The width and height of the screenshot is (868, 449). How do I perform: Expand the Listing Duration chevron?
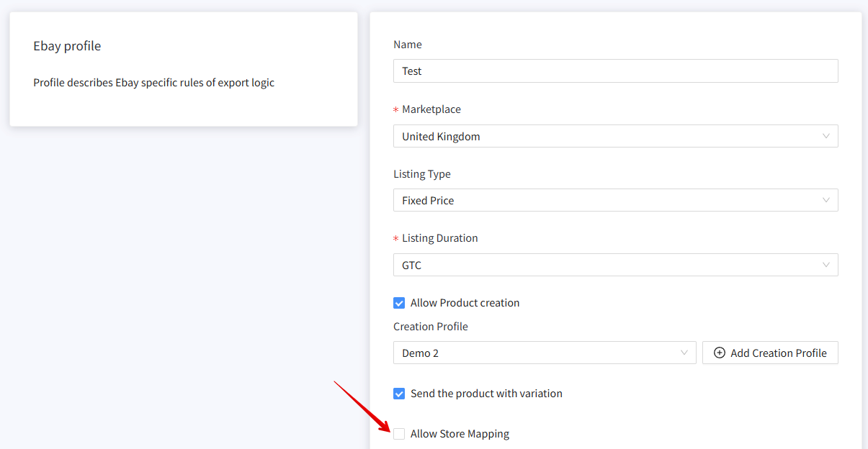pyautogui.click(x=826, y=265)
